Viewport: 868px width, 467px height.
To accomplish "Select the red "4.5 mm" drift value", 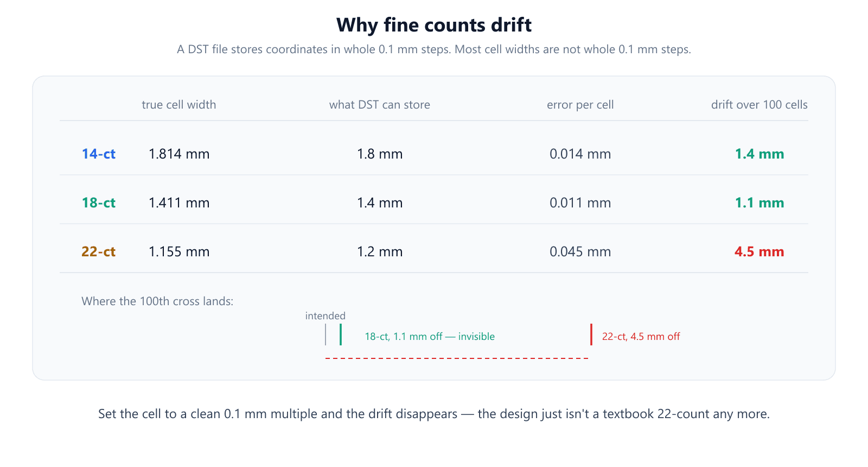I will click(x=759, y=252).
